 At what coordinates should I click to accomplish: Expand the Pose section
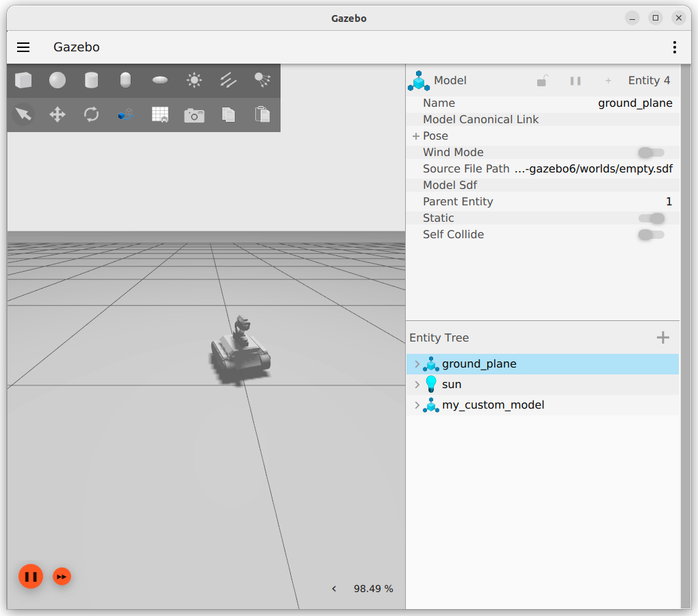416,136
